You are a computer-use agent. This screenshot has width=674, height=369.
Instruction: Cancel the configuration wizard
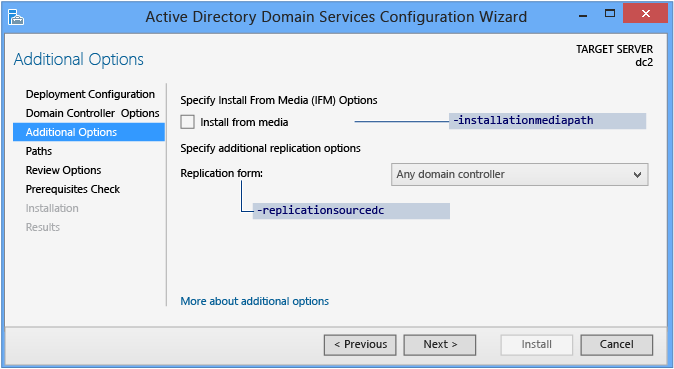tap(616, 345)
